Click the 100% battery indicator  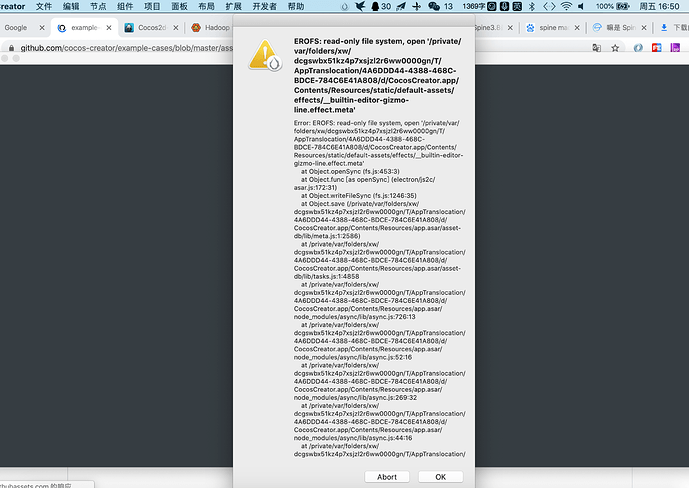coord(613,6)
